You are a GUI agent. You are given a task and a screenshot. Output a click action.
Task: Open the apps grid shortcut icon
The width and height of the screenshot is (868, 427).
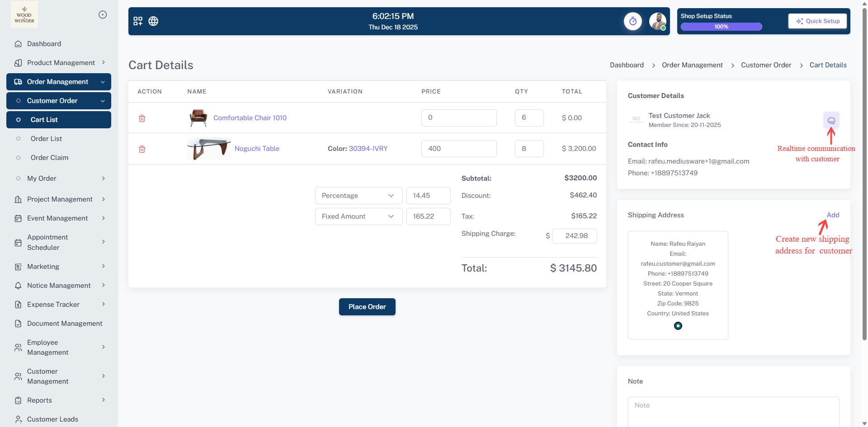[x=138, y=21]
